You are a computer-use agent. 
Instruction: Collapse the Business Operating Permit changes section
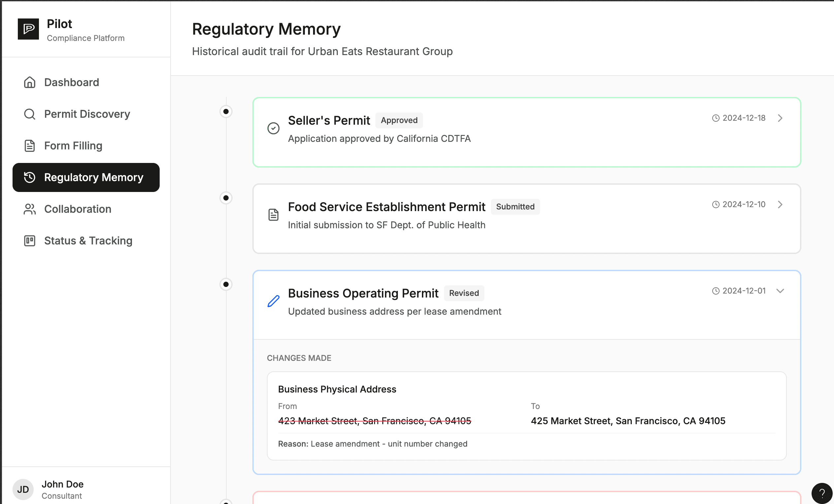tap(780, 290)
